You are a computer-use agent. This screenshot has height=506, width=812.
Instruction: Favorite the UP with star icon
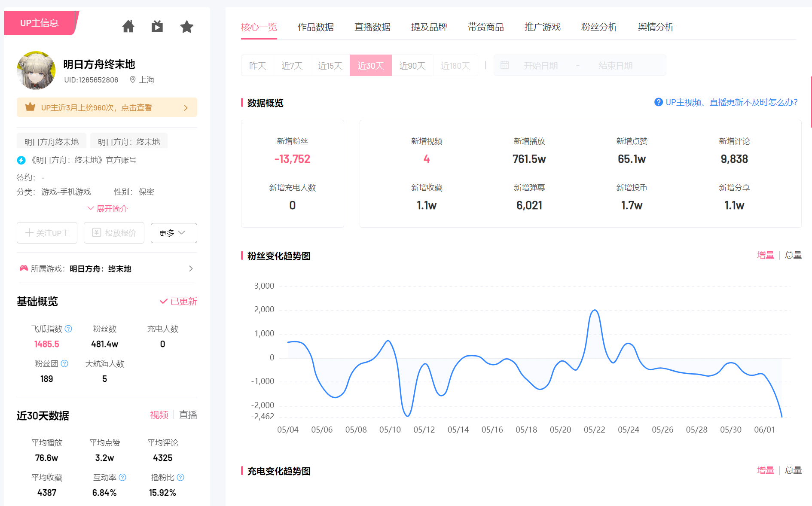pos(186,27)
